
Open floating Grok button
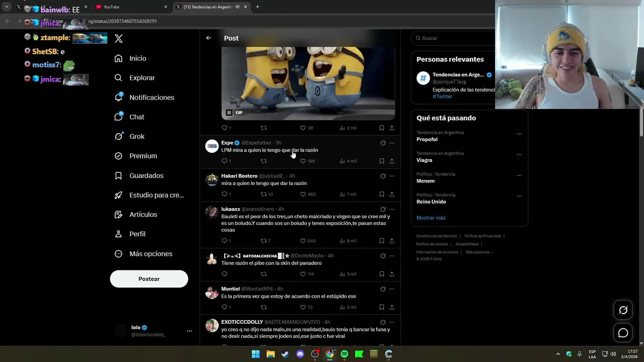(623, 310)
